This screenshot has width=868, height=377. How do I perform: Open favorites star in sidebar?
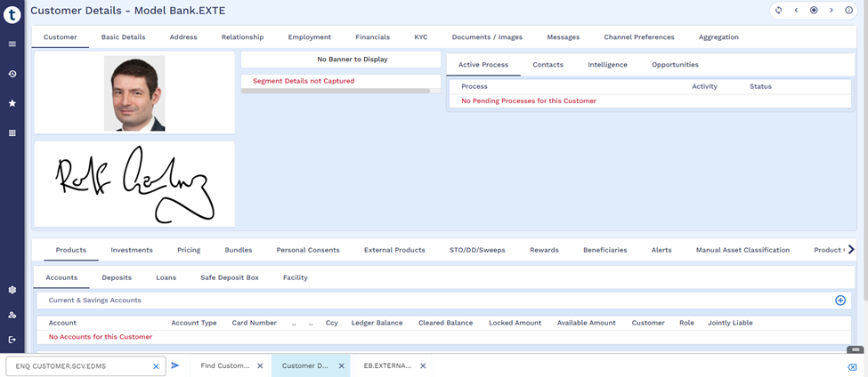[12, 103]
